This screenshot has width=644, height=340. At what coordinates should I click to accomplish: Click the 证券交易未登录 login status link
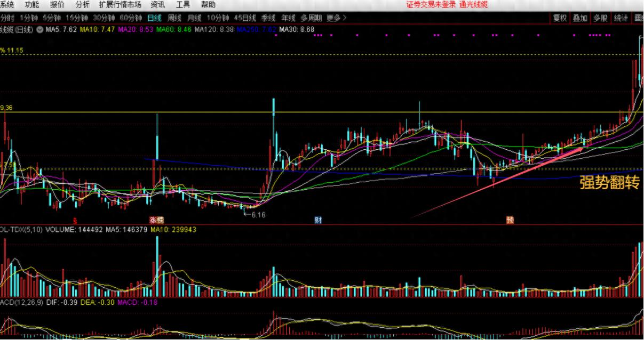pos(431,5)
